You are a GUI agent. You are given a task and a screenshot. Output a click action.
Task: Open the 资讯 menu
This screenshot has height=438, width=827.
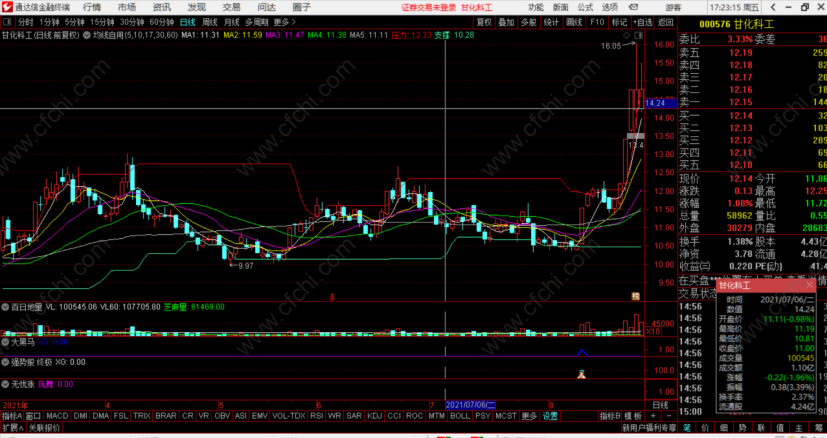(161, 7)
